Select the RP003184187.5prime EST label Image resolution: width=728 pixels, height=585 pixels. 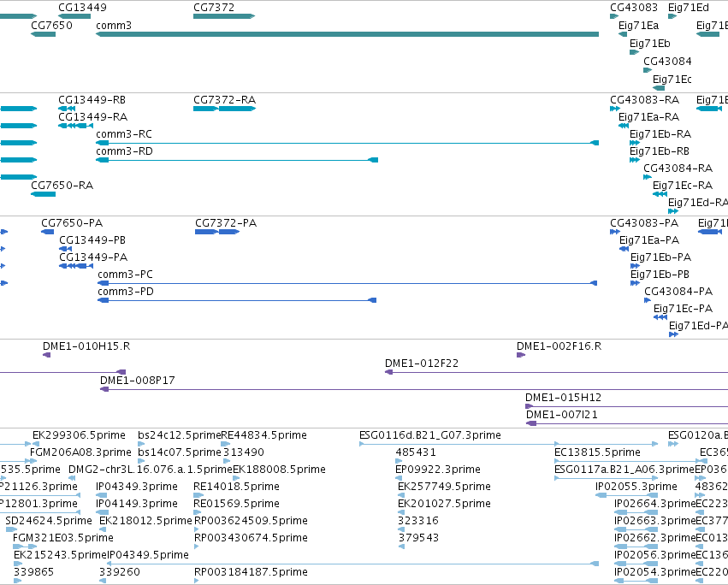point(251,572)
